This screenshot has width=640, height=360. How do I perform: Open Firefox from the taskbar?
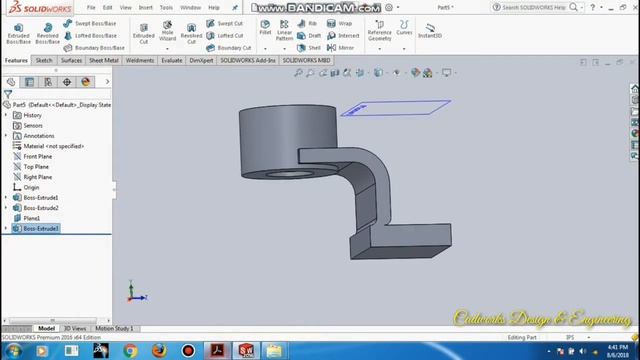pos(159,351)
